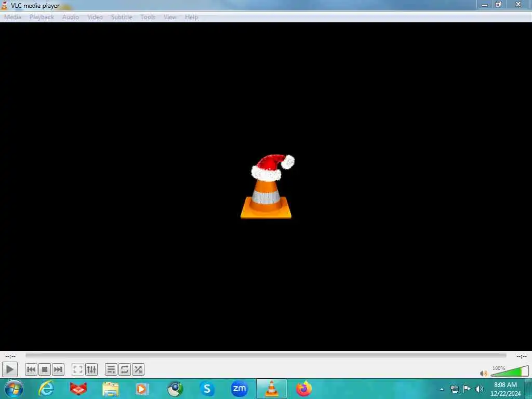Image resolution: width=532 pixels, height=399 pixels.
Task: Open the Audio menu
Action: (71, 17)
